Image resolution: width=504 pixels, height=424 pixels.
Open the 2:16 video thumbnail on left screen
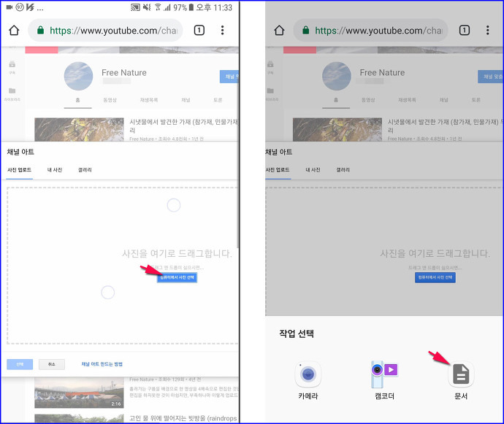79,393
